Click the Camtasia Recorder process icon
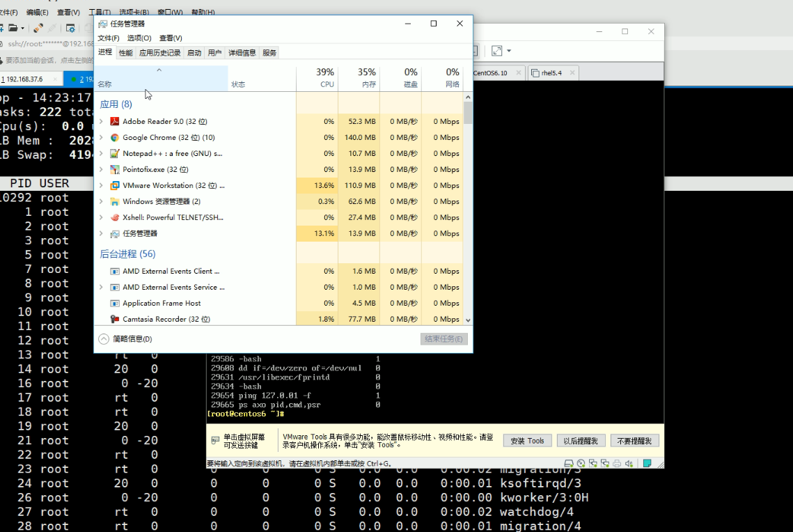 (x=115, y=319)
